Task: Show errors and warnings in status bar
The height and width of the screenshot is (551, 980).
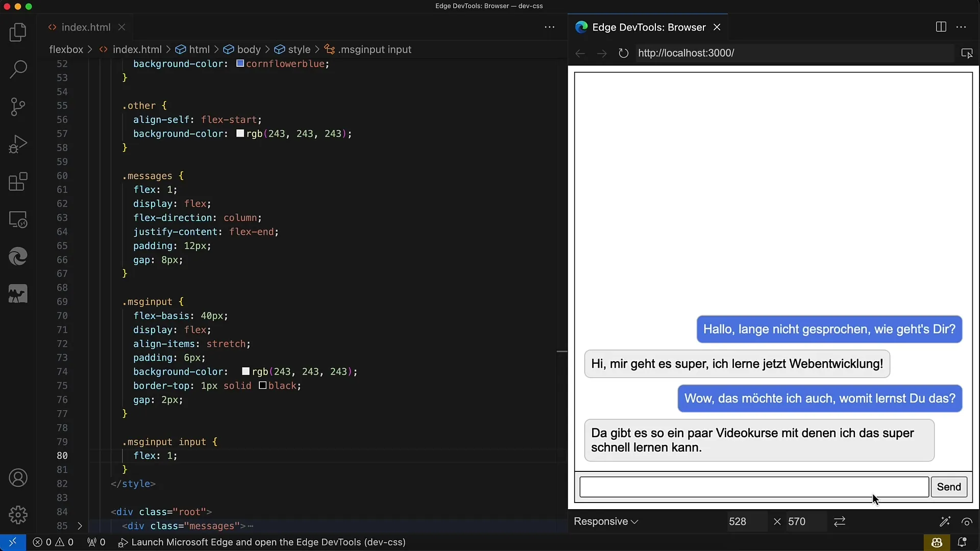Action: point(53,542)
